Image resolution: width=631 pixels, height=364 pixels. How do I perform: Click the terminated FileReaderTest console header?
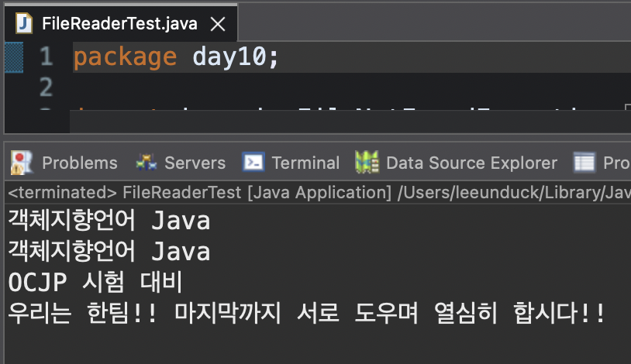click(x=319, y=193)
